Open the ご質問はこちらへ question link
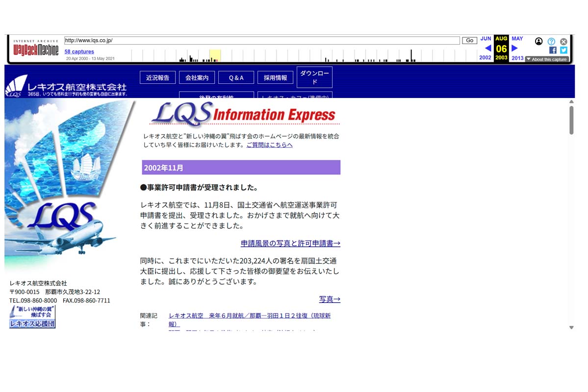 point(269,145)
